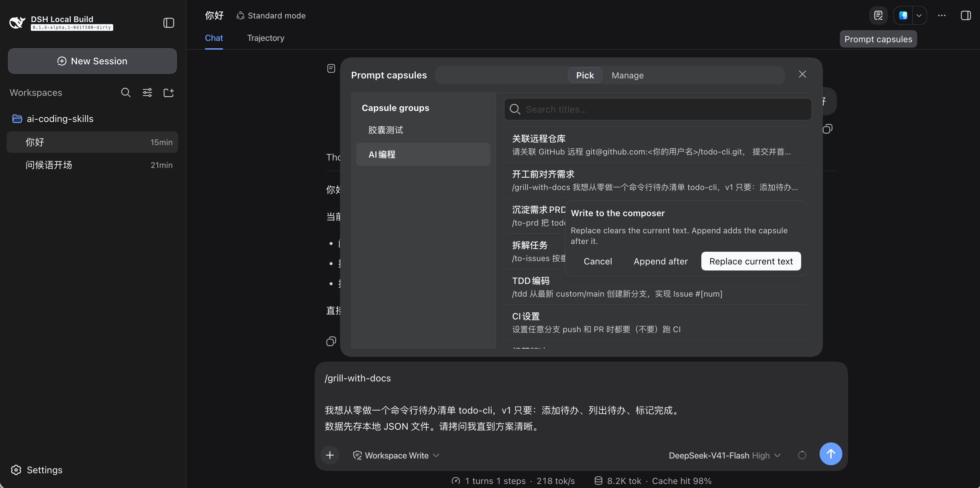The width and height of the screenshot is (980, 488).
Task: Expand dropdown next to Finder icon
Action: pyautogui.click(x=919, y=16)
